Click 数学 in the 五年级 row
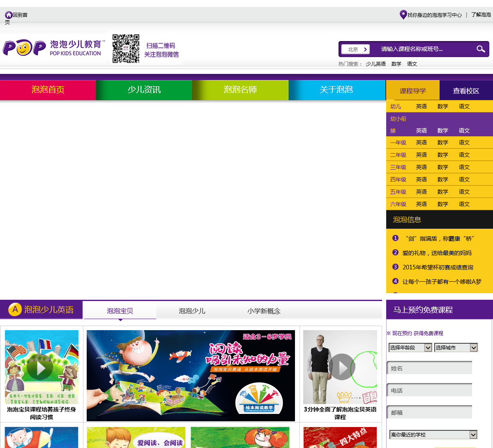493x448 pixels. 443,192
